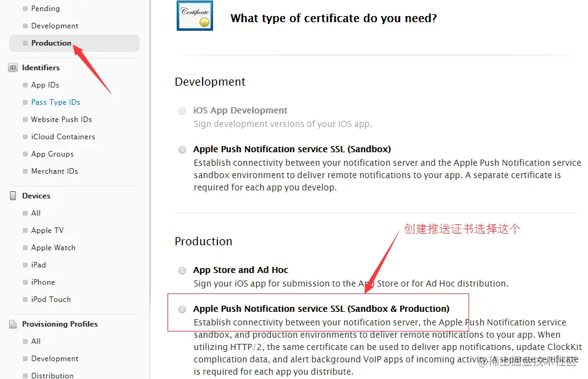Screen dimensions: 588x379
Task: Click heading 'What type of certificate do you need?'
Action: pyautogui.click(x=334, y=18)
